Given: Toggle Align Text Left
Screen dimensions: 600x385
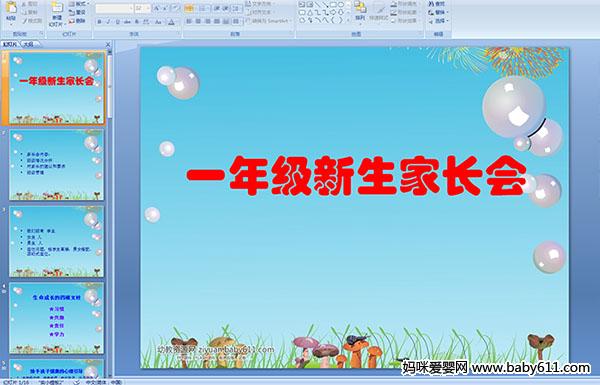Looking at the screenshot, I should 189,21.
